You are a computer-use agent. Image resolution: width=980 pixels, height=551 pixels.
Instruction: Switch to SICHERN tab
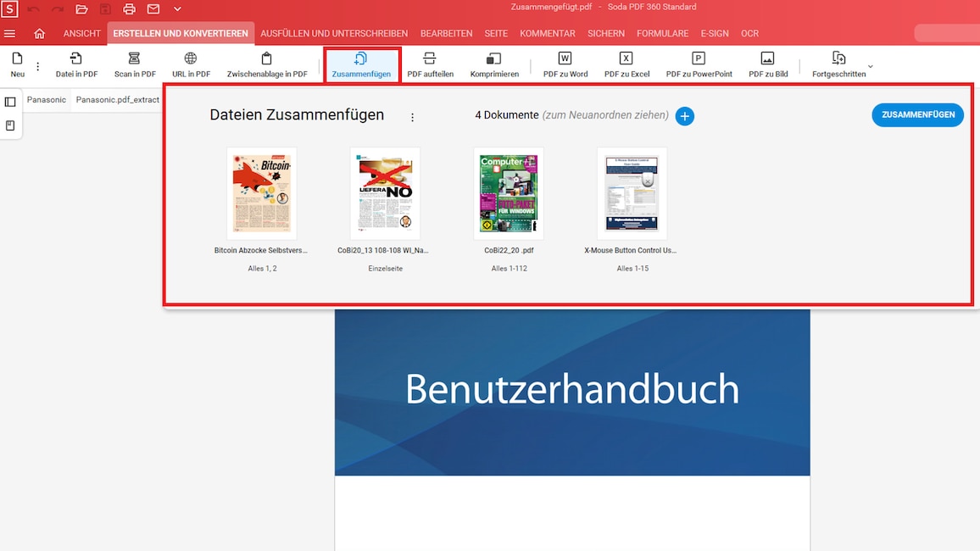click(x=605, y=34)
